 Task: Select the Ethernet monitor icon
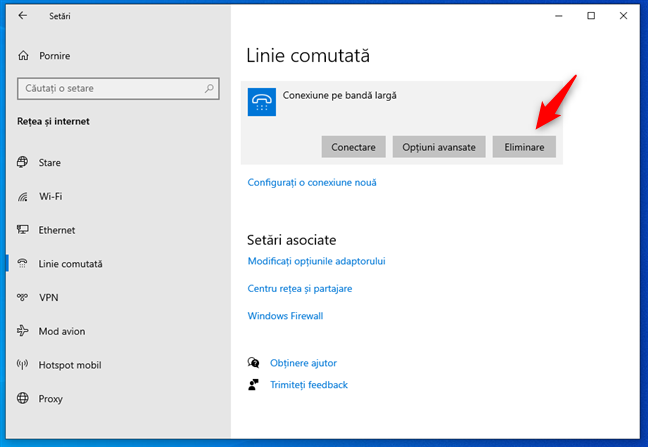pos(23,230)
